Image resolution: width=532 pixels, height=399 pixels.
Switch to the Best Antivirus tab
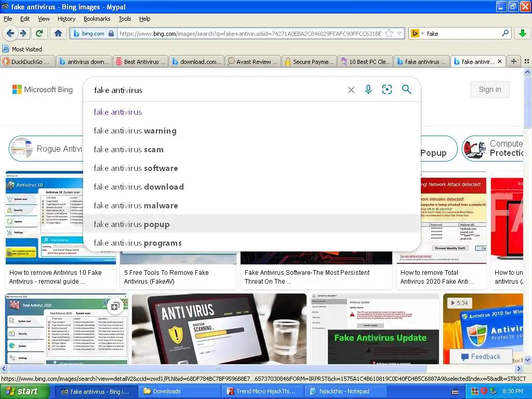[140, 62]
